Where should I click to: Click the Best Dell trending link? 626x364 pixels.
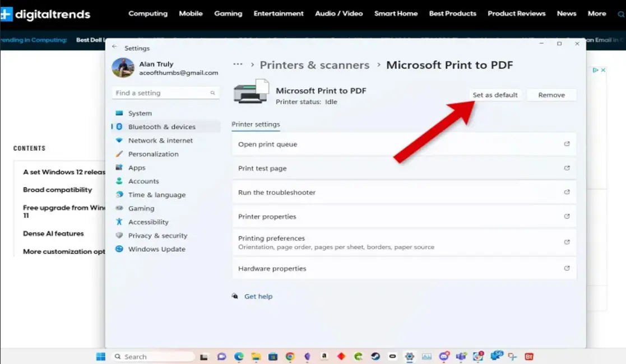click(91, 40)
